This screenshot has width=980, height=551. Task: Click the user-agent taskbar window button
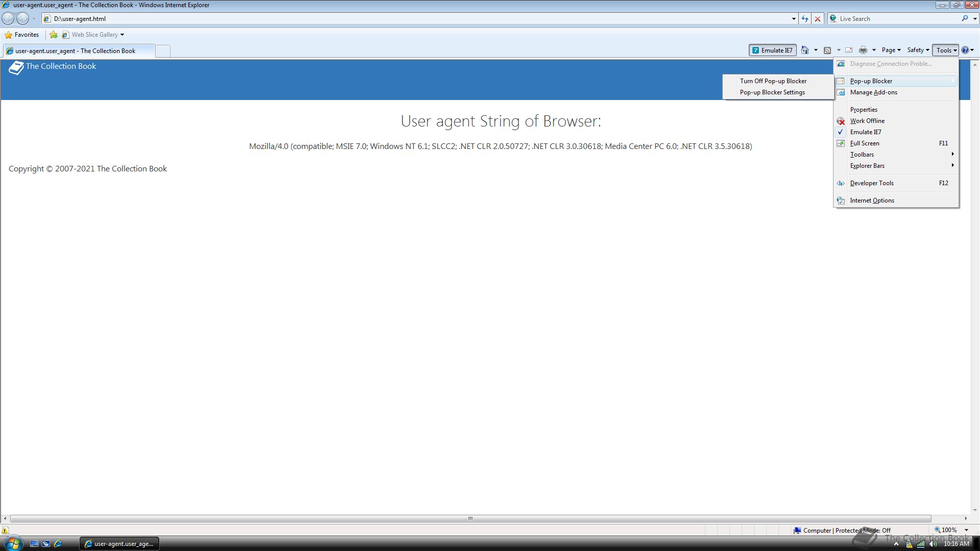pyautogui.click(x=119, y=544)
